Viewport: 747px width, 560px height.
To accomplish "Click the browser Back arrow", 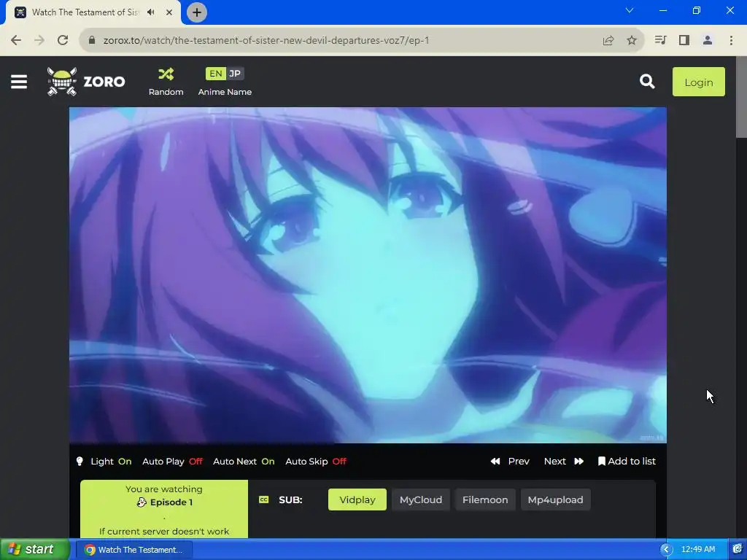I will pos(16,41).
